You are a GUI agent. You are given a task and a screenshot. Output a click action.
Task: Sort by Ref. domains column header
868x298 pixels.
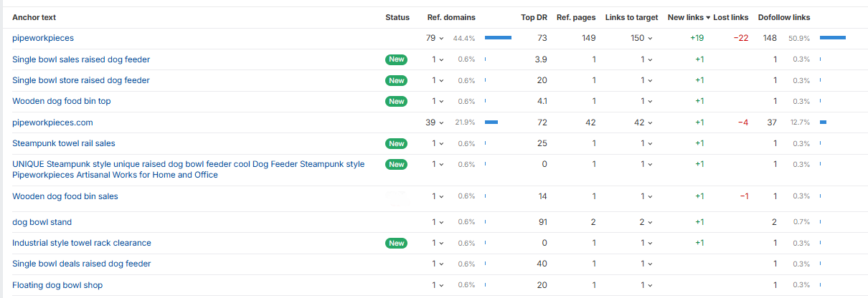point(451,17)
